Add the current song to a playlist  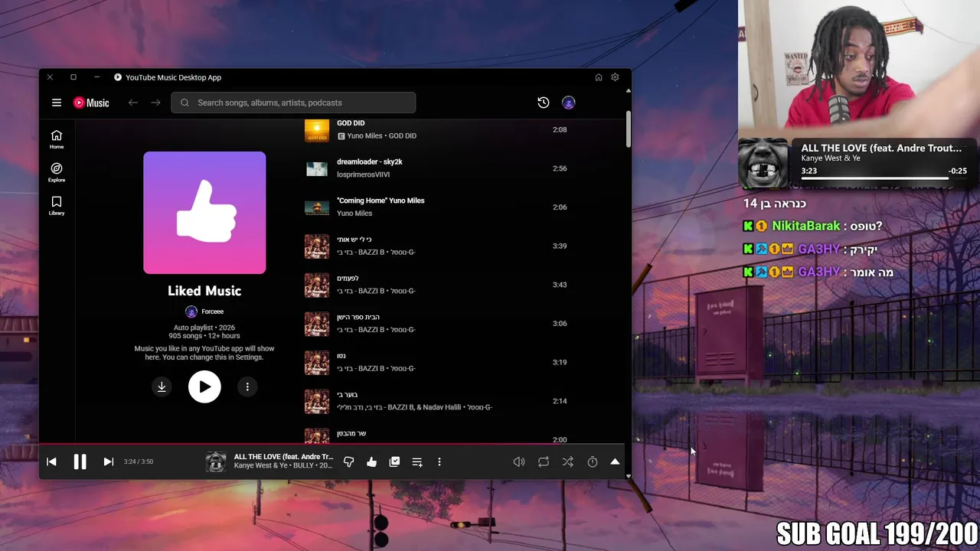[x=417, y=461]
